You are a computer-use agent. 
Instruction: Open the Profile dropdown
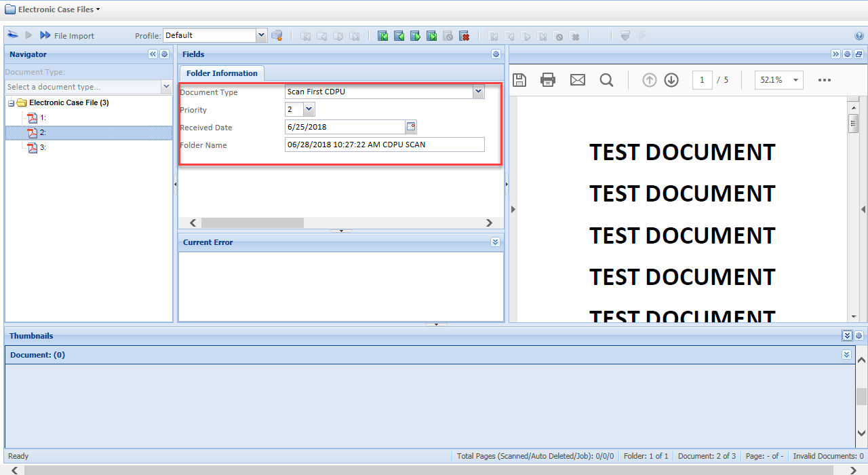(x=262, y=35)
